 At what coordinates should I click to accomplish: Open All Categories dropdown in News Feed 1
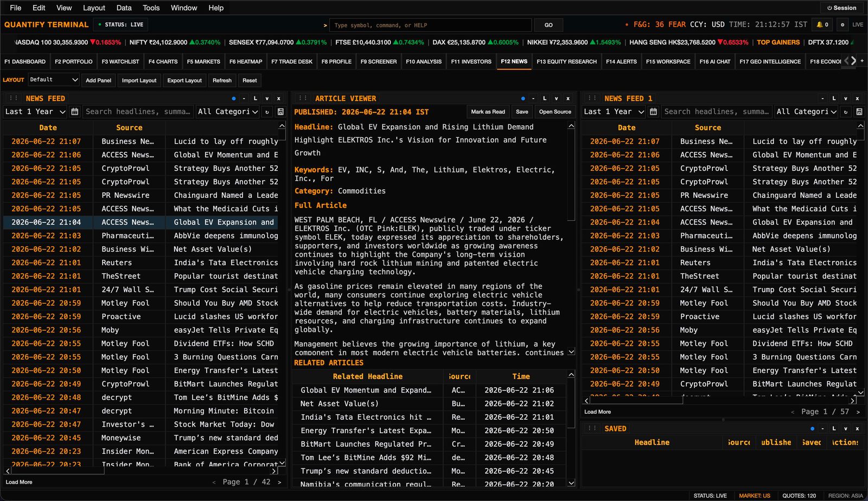[x=807, y=112]
